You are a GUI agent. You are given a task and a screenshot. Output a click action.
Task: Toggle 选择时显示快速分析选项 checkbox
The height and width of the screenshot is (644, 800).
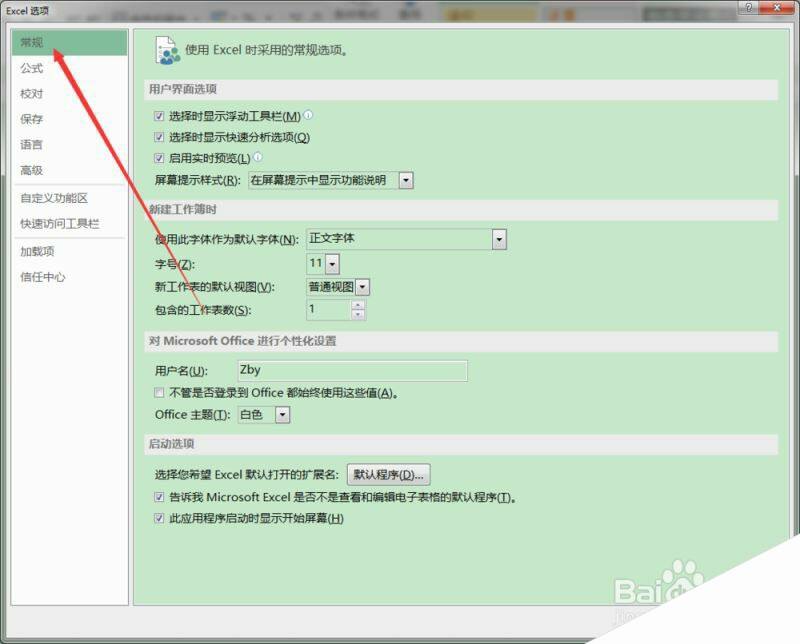(x=159, y=137)
